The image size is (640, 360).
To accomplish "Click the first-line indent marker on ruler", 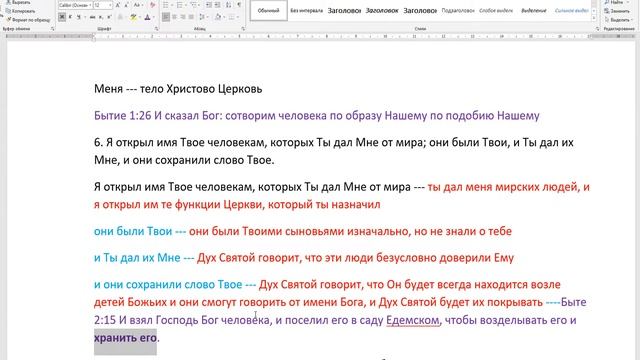I will tap(94, 35).
